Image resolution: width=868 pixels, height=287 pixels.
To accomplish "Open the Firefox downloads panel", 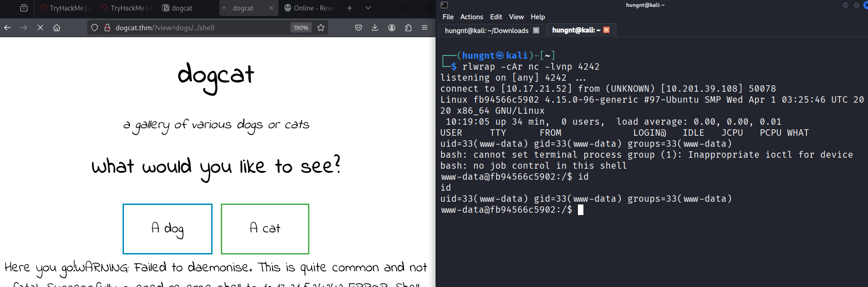I will coord(375,28).
